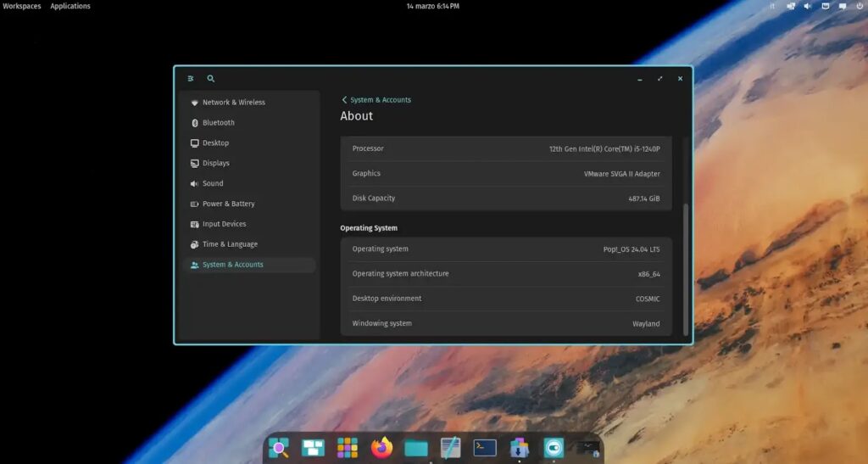Open the Files folder from dock

415,447
